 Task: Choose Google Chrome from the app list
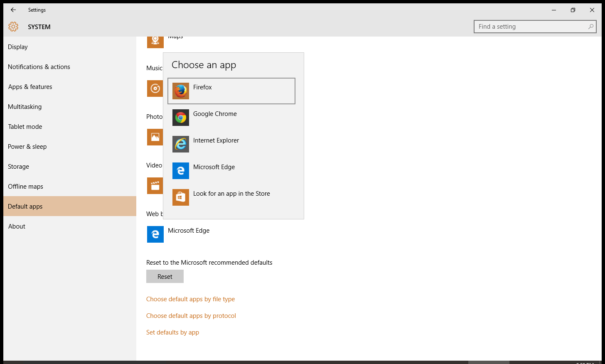[x=231, y=118]
